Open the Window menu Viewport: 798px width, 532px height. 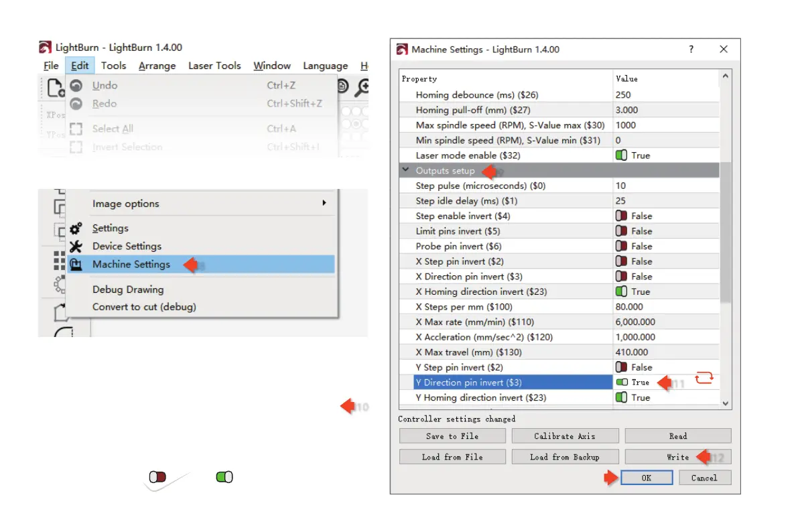272,66
